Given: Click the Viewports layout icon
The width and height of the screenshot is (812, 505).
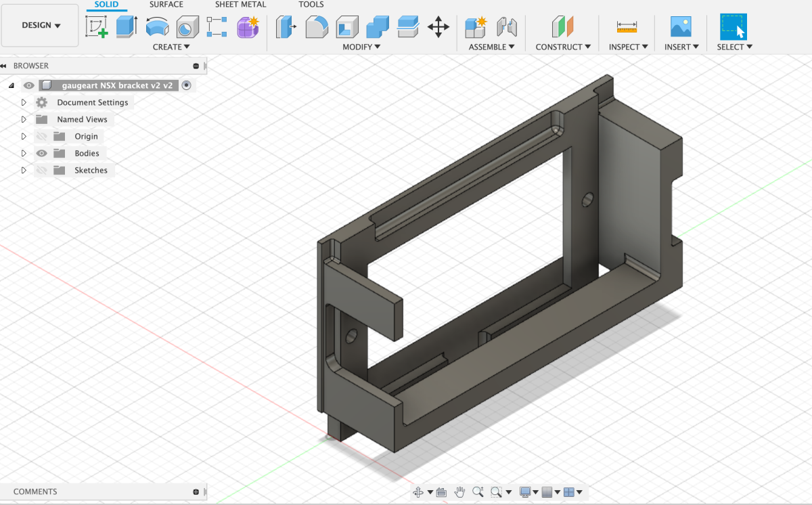Looking at the screenshot, I should pos(569,492).
